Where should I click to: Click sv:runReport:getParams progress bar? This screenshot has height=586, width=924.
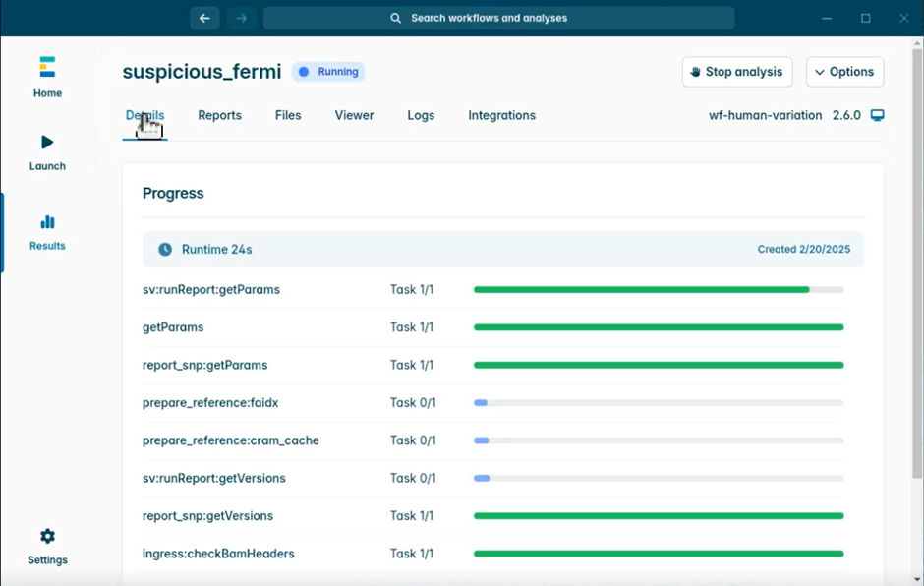coord(659,289)
